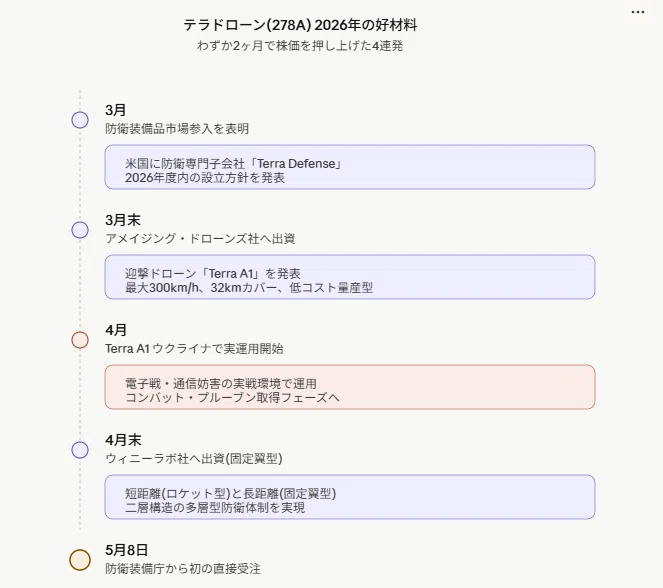Click ウィニーラボ社へ出資(固定翼型) heading
The image size is (663, 588).
194,458
